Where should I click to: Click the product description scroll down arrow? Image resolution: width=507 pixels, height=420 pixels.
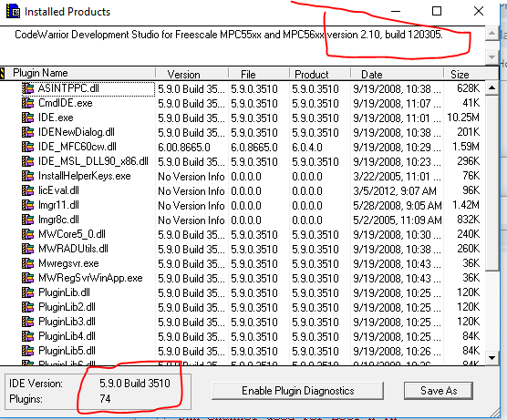click(491, 57)
